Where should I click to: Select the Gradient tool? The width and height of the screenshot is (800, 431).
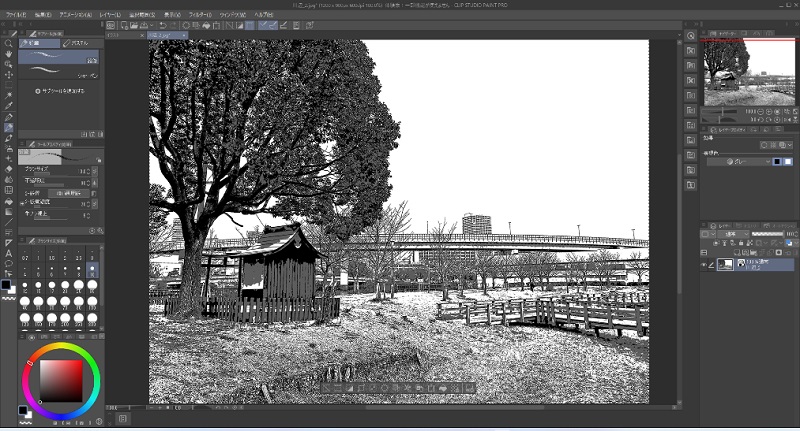tap(9, 211)
